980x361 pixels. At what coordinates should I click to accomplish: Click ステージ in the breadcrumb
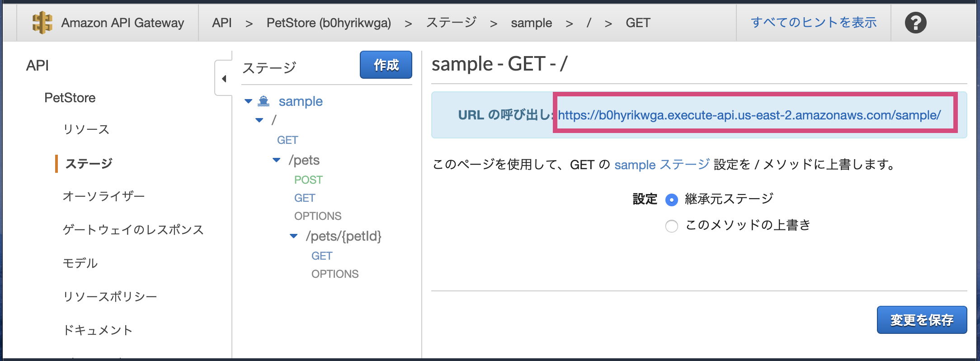click(x=451, y=23)
